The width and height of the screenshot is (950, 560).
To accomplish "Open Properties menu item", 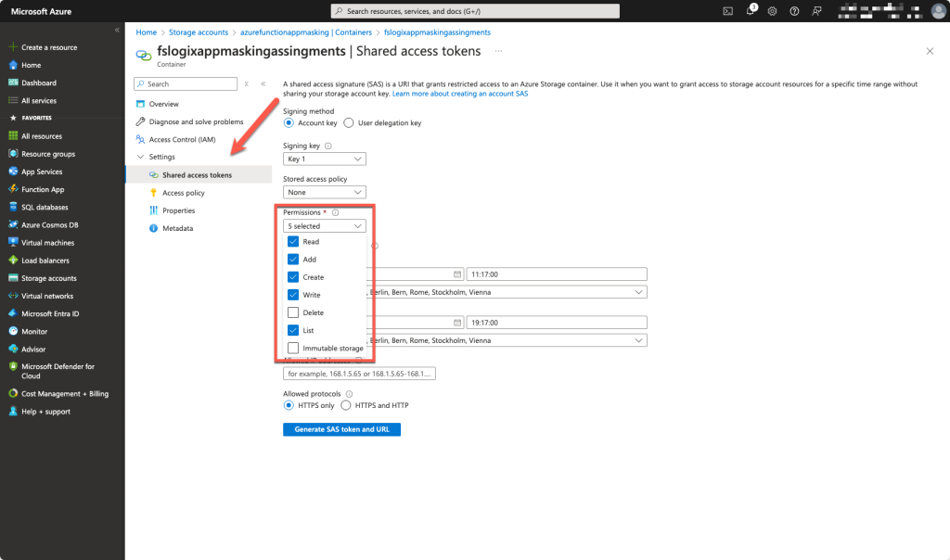I will 178,210.
